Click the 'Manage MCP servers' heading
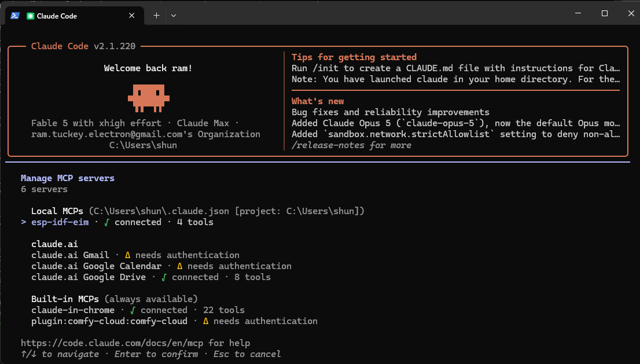This screenshot has height=364, width=640. pyautogui.click(x=68, y=178)
